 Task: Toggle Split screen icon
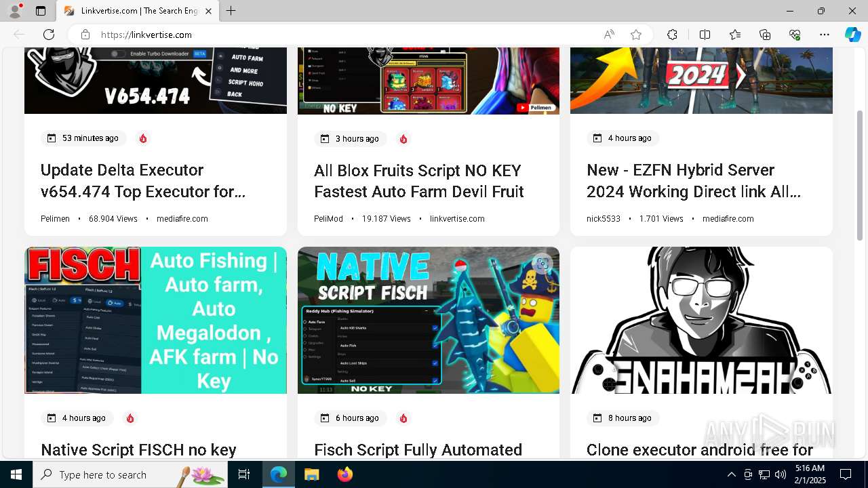coord(705,35)
